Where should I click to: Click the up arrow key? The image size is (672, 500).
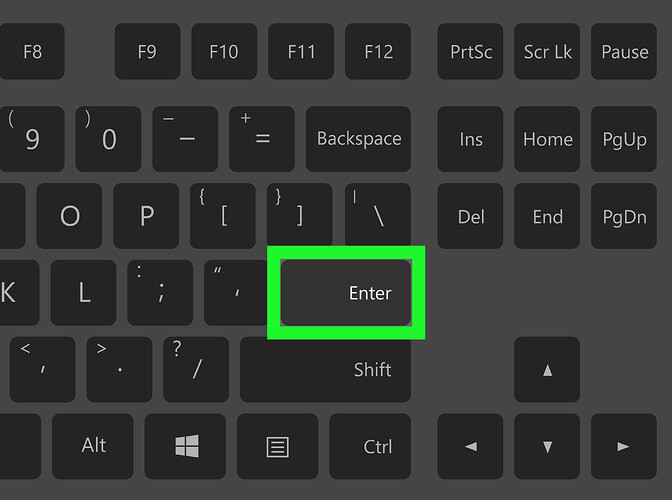547,369
